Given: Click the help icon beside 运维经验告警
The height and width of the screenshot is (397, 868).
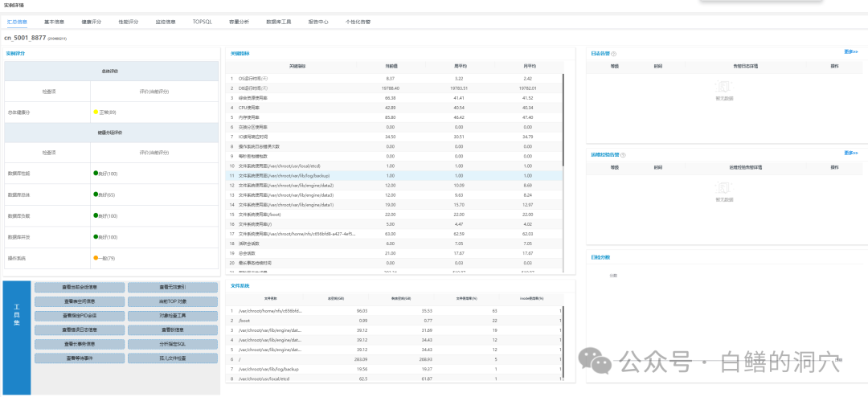Looking at the screenshot, I should [624, 155].
